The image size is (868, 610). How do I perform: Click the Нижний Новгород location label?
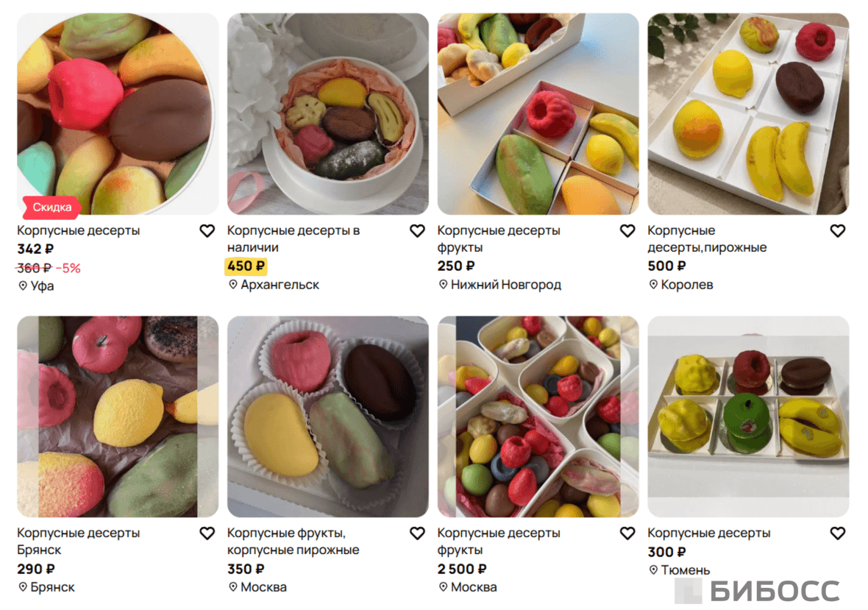pyautogui.click(x=500, y=285)
